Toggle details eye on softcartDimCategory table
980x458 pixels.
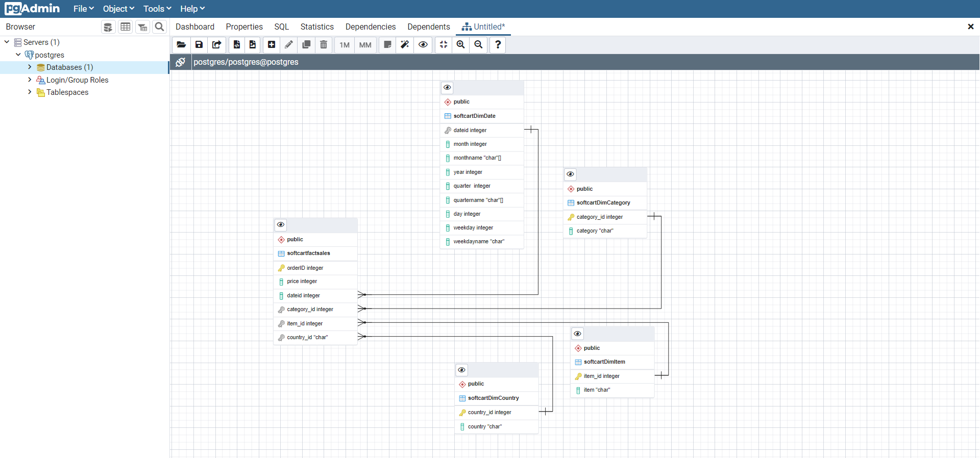(x=570, y=174)
